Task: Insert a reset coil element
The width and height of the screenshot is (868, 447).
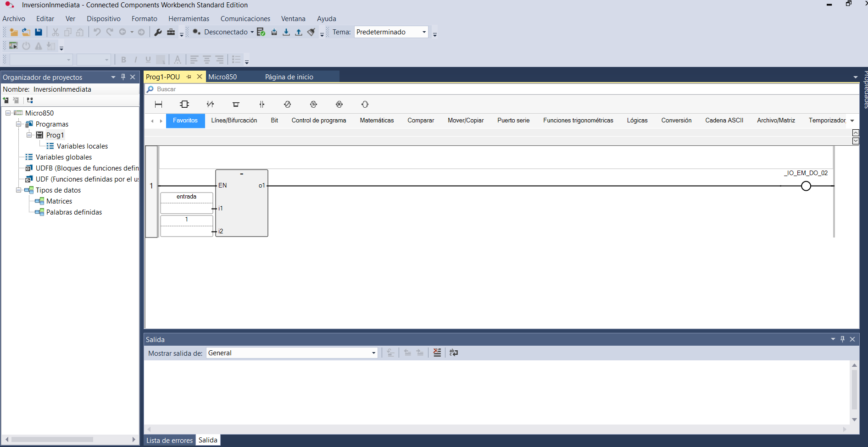Action: click(339, 105)
